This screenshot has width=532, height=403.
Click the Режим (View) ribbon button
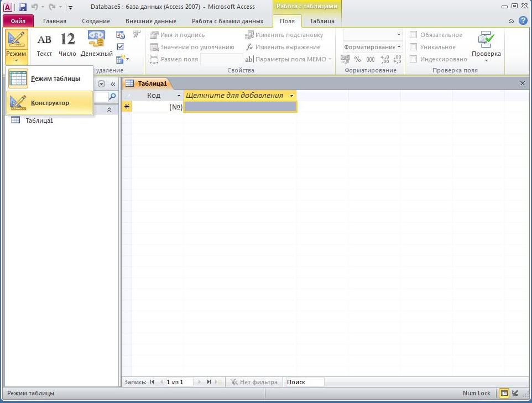tap(16, 46)
